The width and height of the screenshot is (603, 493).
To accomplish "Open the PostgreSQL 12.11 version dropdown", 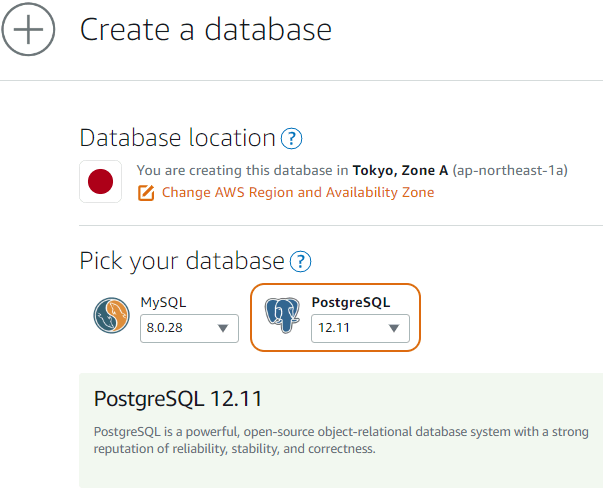I will tap(360, 328).
